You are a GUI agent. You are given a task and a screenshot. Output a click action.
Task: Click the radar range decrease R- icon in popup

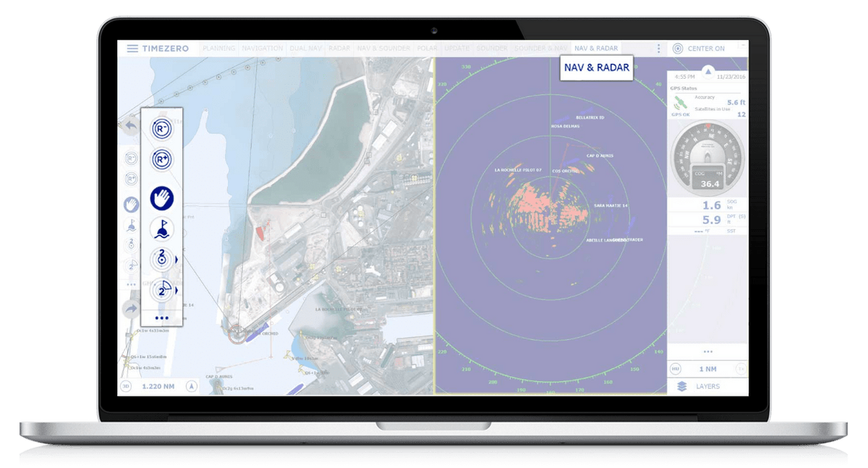pyautogui.click(x=161, y=129)
